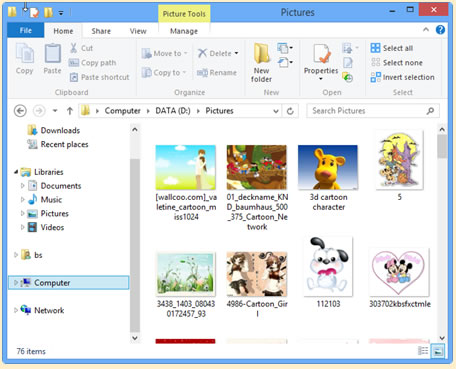Click the Copy icon in Clipboard group
Viewport: 456px width, 369px height.
pyautogui.click(x=25, y=58)
